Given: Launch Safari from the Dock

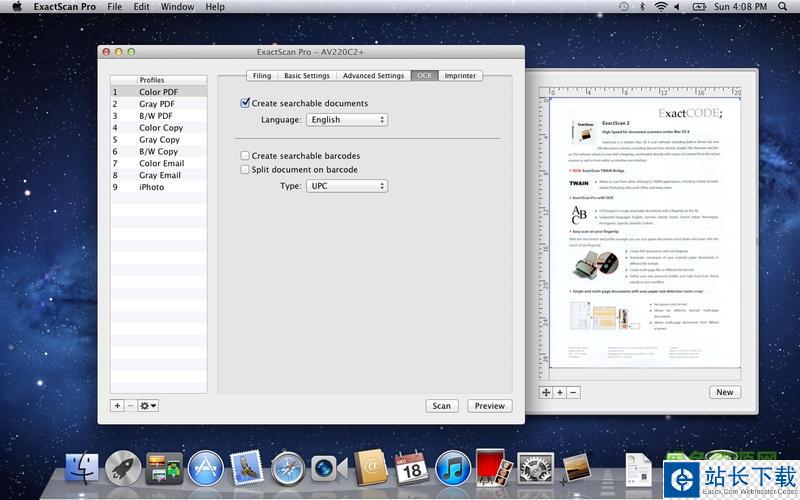Looking at the screenshot, I should click(x=287, y=468).
